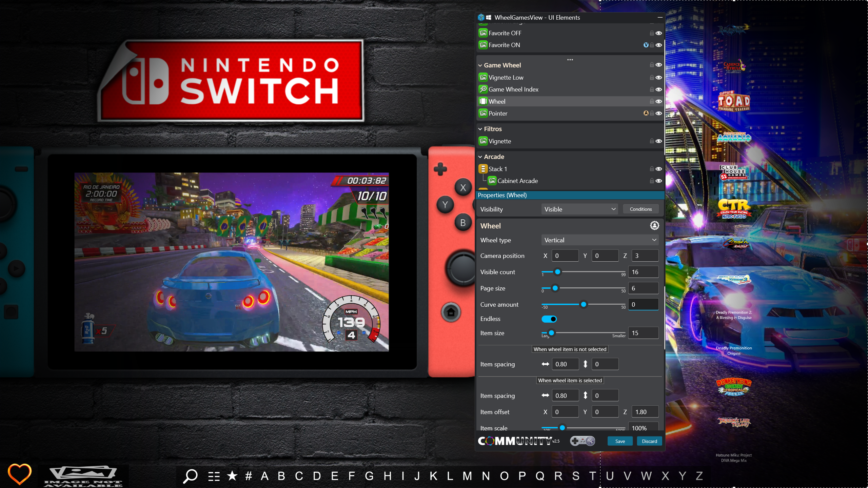Image resolution: width=868 pixels, height=488 pixels.
Task: Collapse the Game Wheel group
Action: [x=480, y=65]
